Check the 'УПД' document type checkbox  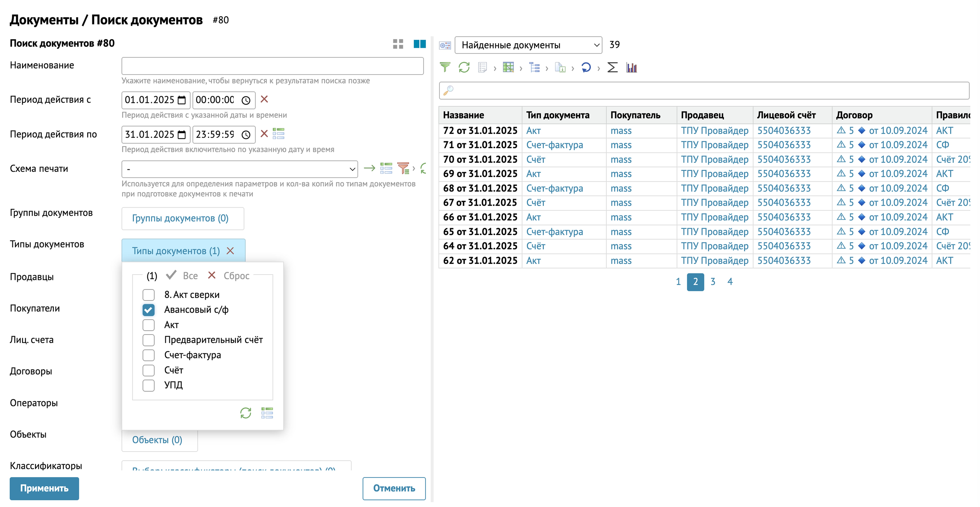[148, 385]
